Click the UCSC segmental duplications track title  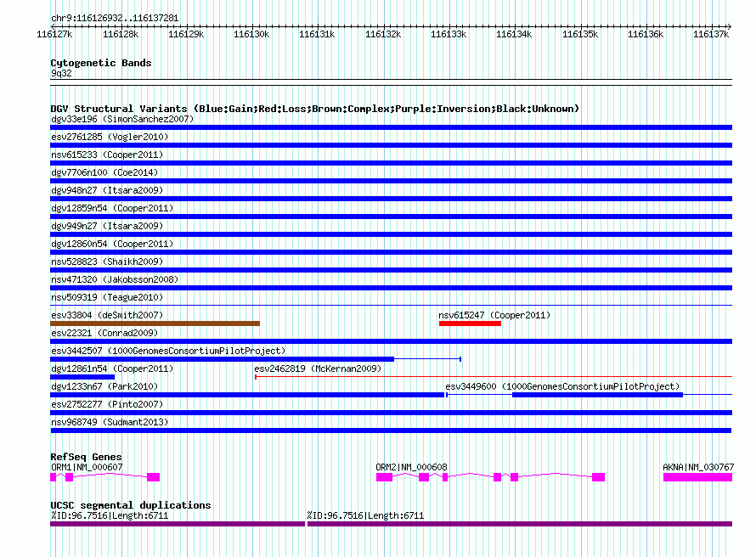[131, 505]
